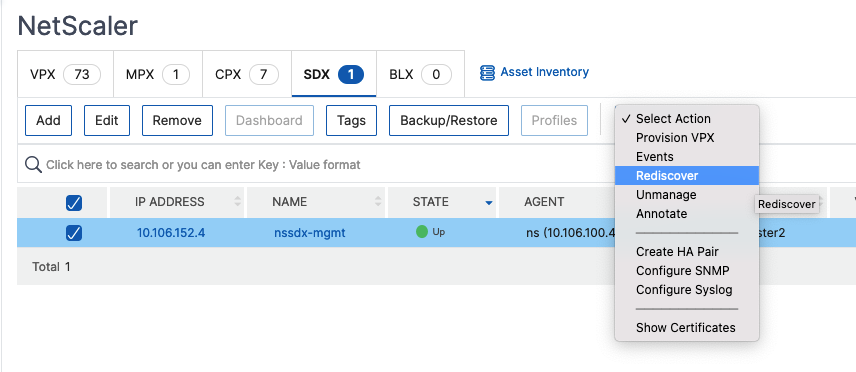The height and width of the screenshot is (372, 856).
Task: Open the CPX tab
Action: point(247,74)
